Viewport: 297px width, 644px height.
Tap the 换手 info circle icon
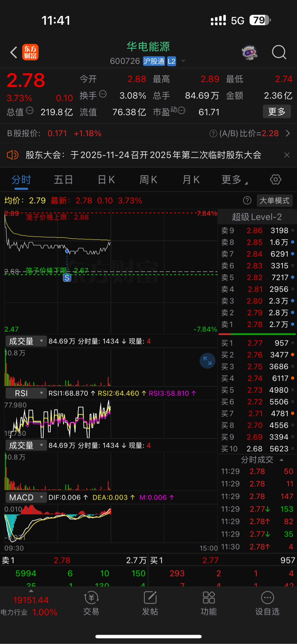[103, 94]
